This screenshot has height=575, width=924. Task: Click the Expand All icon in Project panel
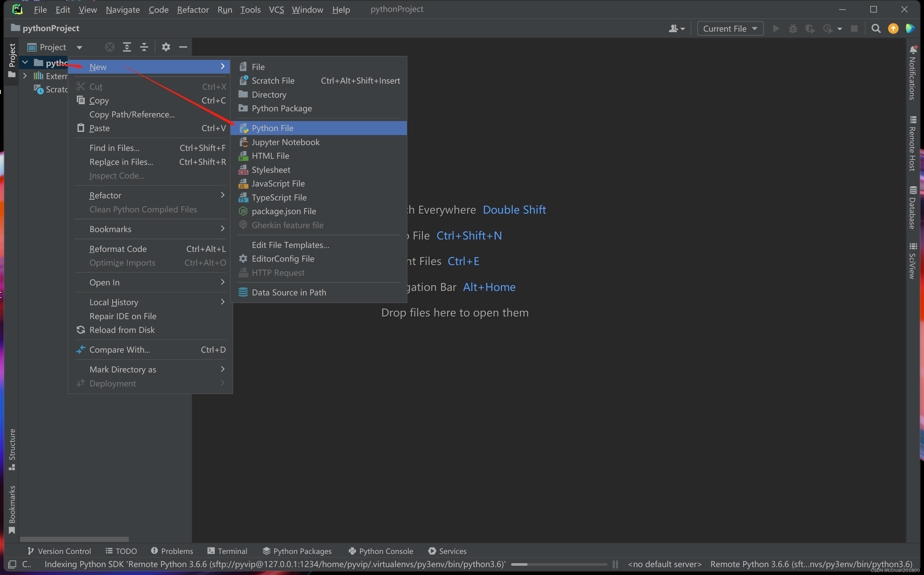pos(127,47)
